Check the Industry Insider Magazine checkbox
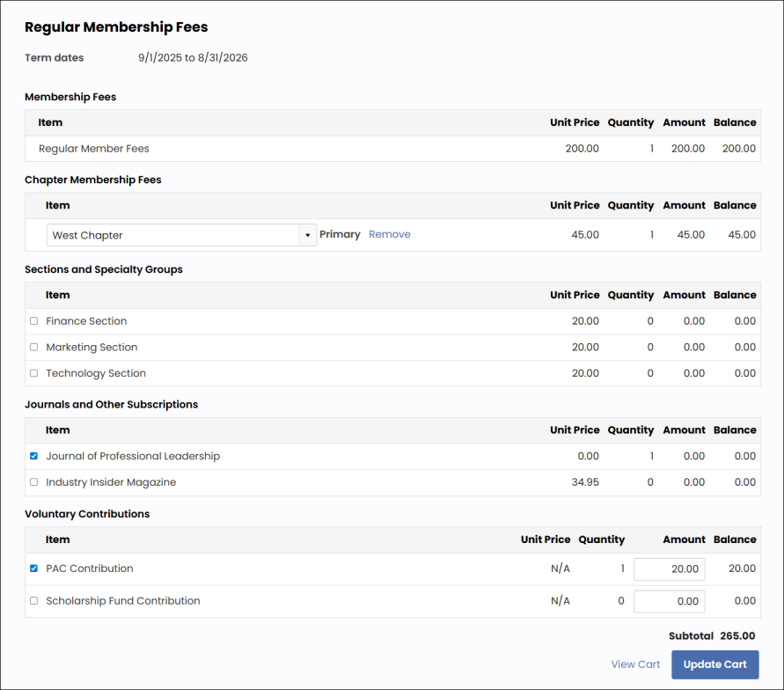784x690 pixels. click(34, 482)
